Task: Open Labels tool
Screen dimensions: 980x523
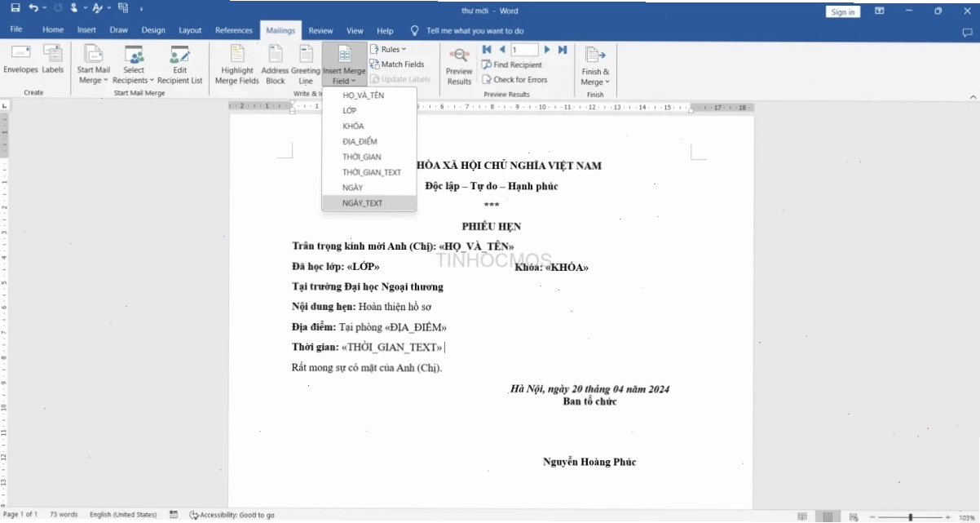Action: (x=53, y=60)
